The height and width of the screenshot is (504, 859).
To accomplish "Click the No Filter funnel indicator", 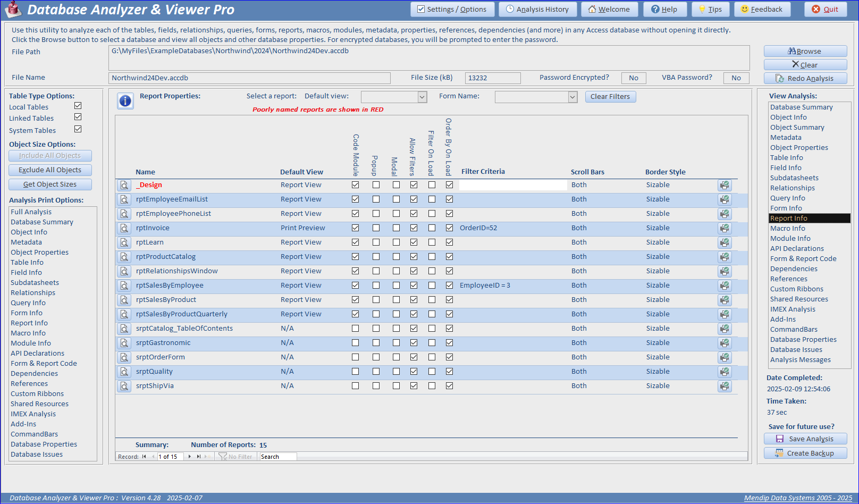I will pos(235,457).
